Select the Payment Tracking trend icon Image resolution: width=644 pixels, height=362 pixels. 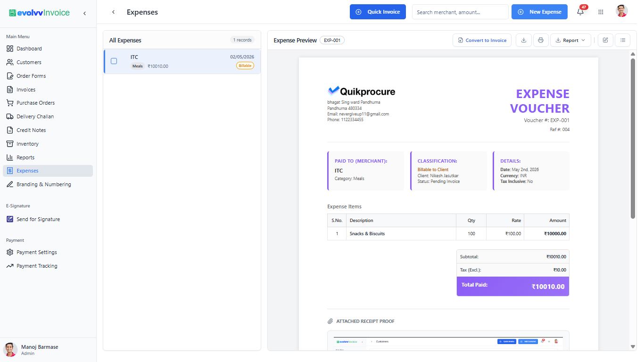point(10,266)
